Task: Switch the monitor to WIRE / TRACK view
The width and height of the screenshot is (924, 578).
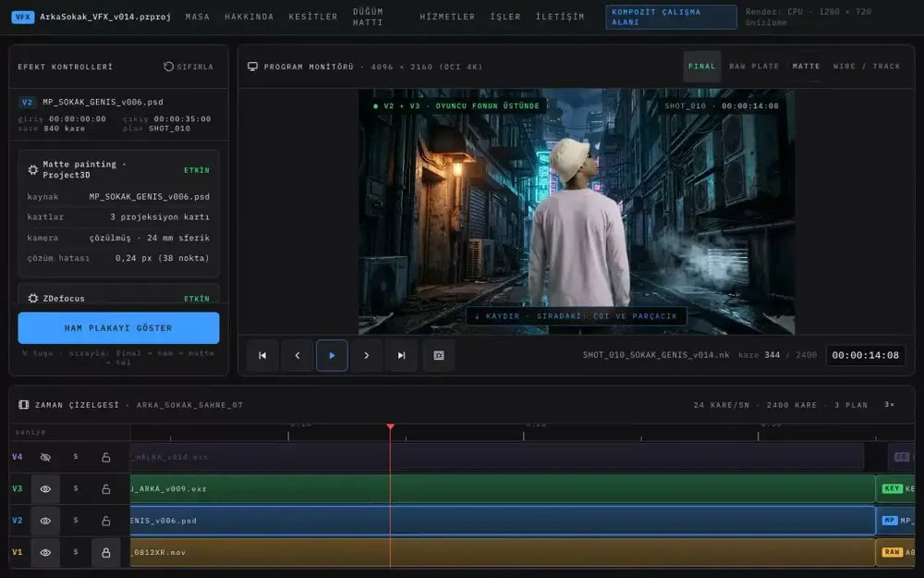Action: pyautogui.click(x=867, y=67)
